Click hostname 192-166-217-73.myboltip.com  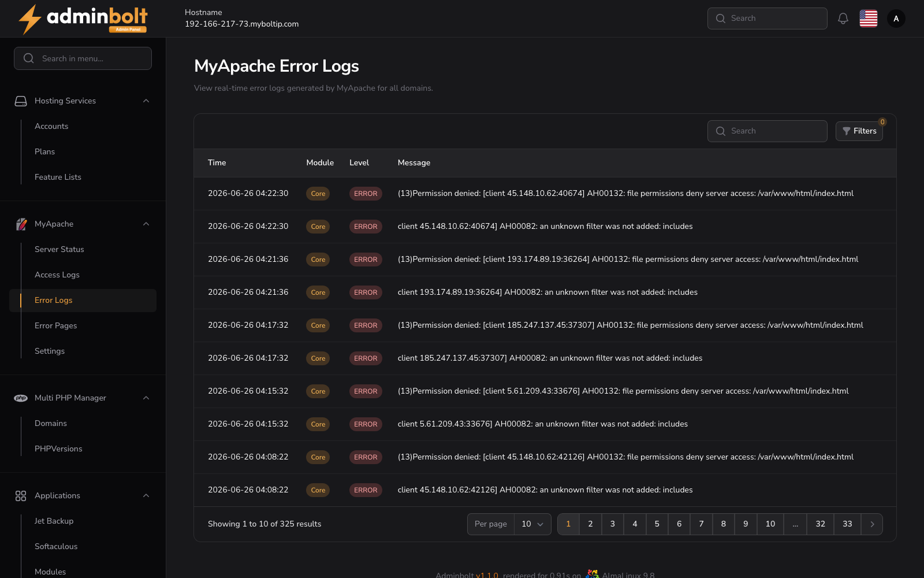coord(241,24)
